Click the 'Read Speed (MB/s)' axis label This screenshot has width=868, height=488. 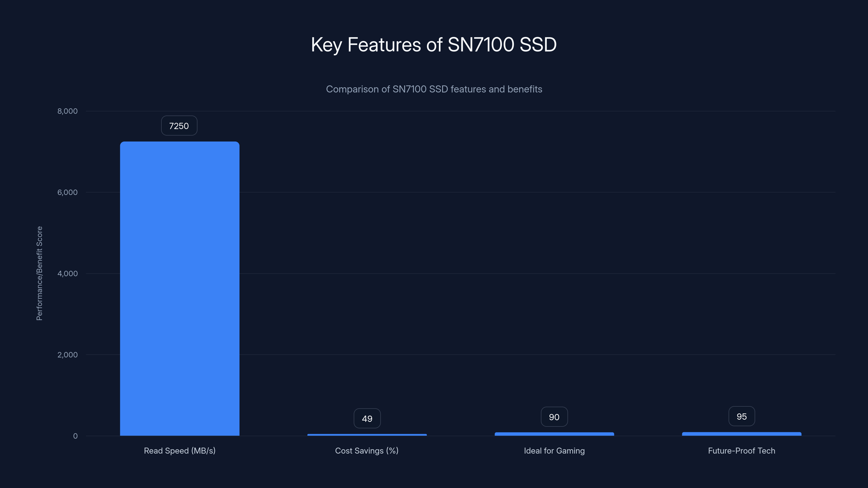180,451
